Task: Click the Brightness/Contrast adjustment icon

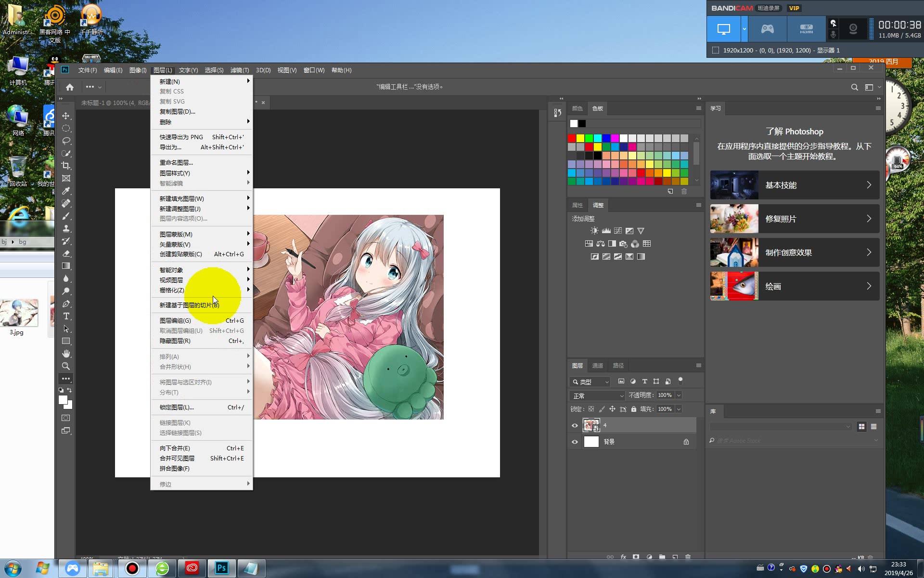Action: click(x=595, y=231)
